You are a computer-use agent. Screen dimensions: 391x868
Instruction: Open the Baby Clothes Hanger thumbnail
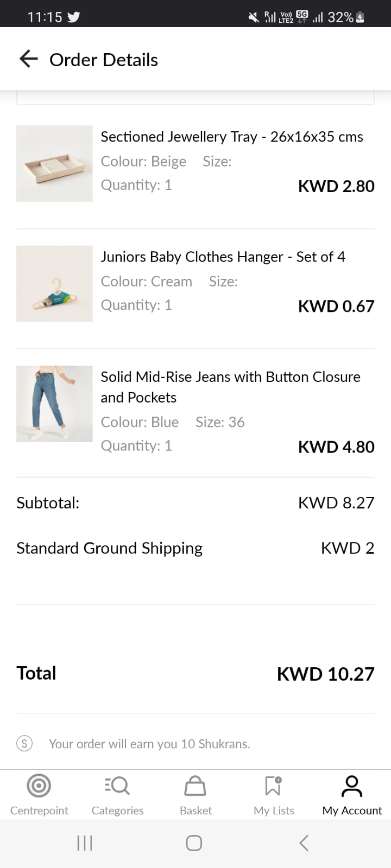[54, 283]
